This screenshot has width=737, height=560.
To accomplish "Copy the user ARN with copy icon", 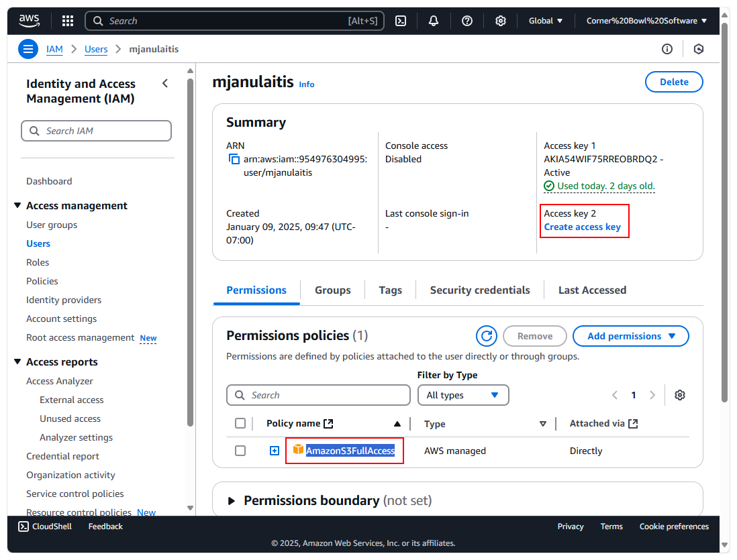I will [x=234, y=160].
